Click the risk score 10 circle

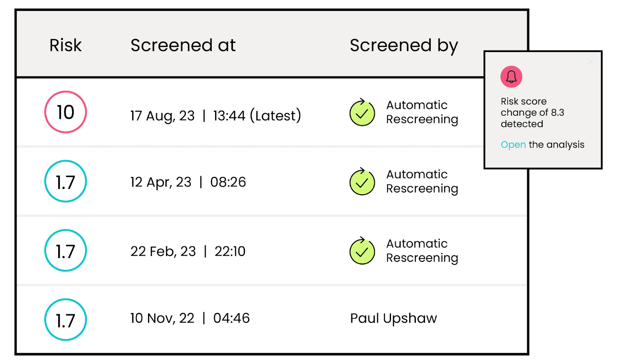coord(66,112)
